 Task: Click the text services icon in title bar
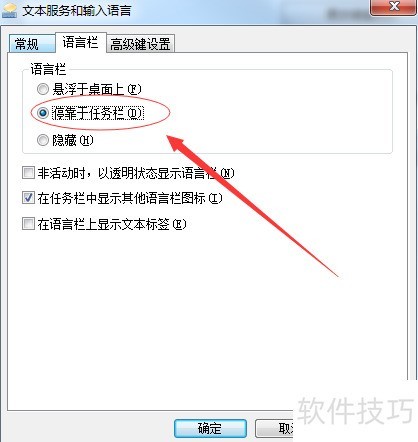click(9, 11)
